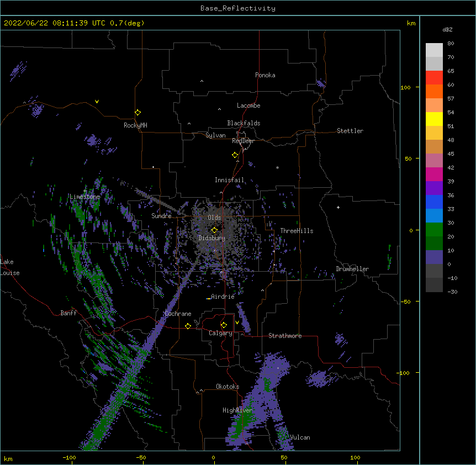
Task: Click the 80 value on dBZ legend
Action: coord(451,44)
